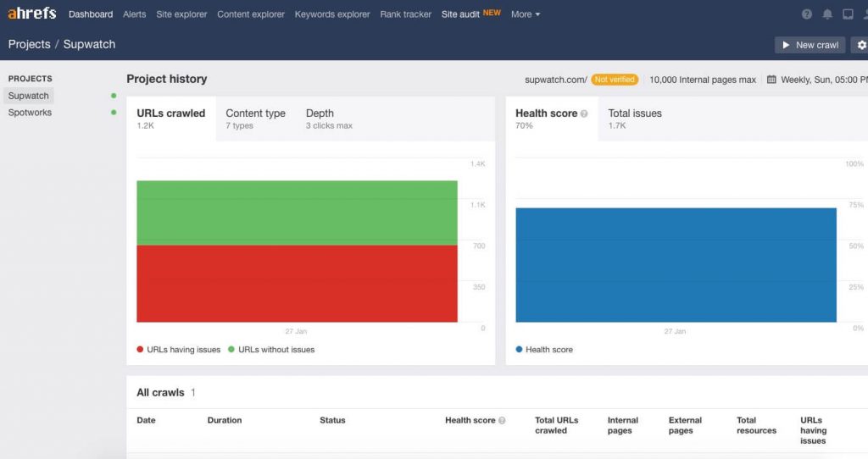Click the Health score tab info icon
Image resolution: width=868 pixels, height=459 pixels.
tap(583, 113)
